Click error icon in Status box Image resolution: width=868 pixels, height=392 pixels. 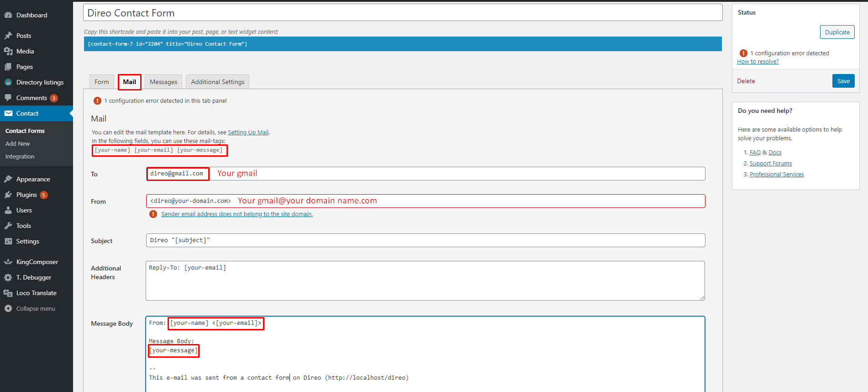(x=743, y=53)
